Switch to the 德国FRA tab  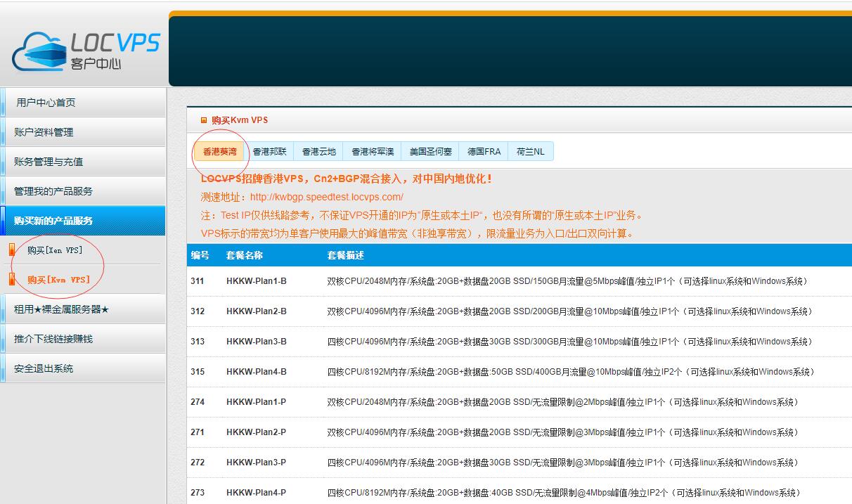pyautogui.click(x=484, y=151)
